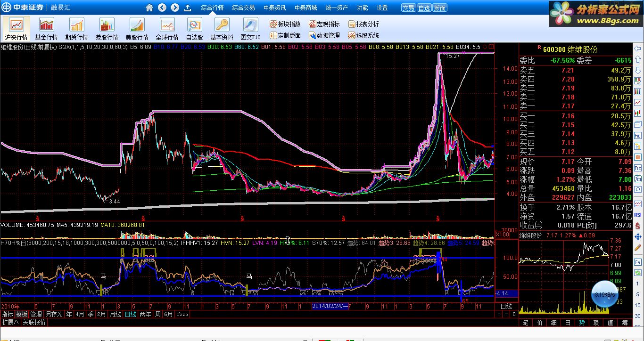
Task: Open 板块指数 sector index
Action: click(285, 24)
